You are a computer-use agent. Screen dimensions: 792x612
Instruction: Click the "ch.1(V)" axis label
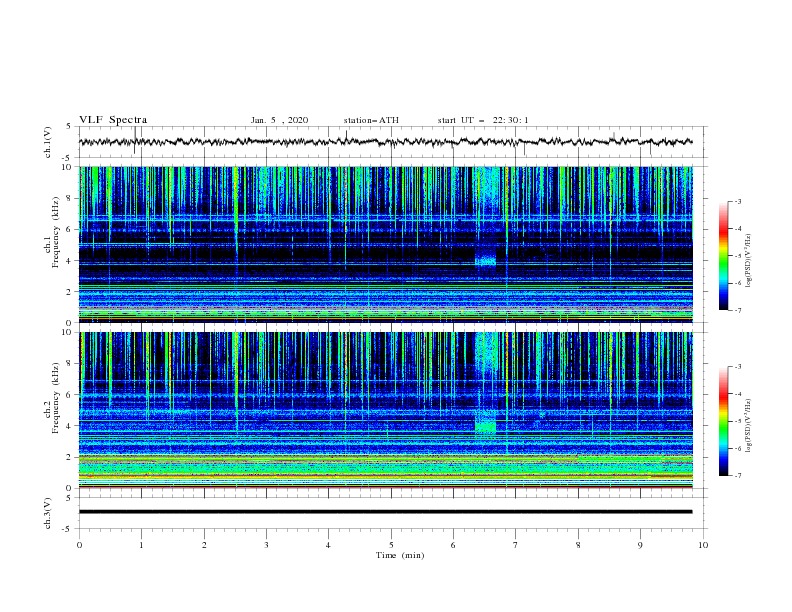(48, 142)
